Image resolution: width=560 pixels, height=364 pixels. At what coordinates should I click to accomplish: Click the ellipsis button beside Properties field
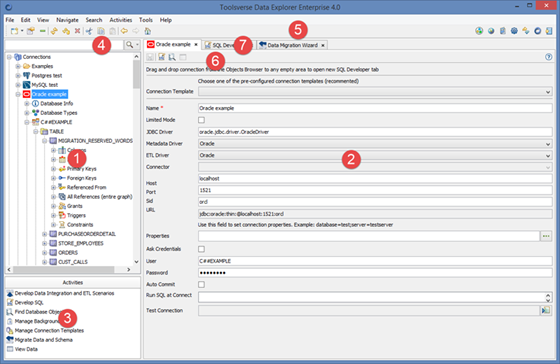(x=546, y=236)
